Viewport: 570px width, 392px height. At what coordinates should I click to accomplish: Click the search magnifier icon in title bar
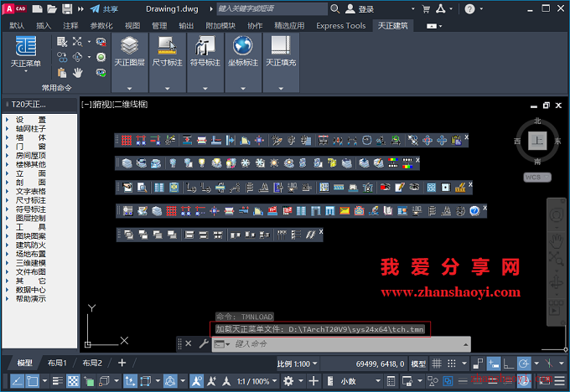[x=335, y=8]
